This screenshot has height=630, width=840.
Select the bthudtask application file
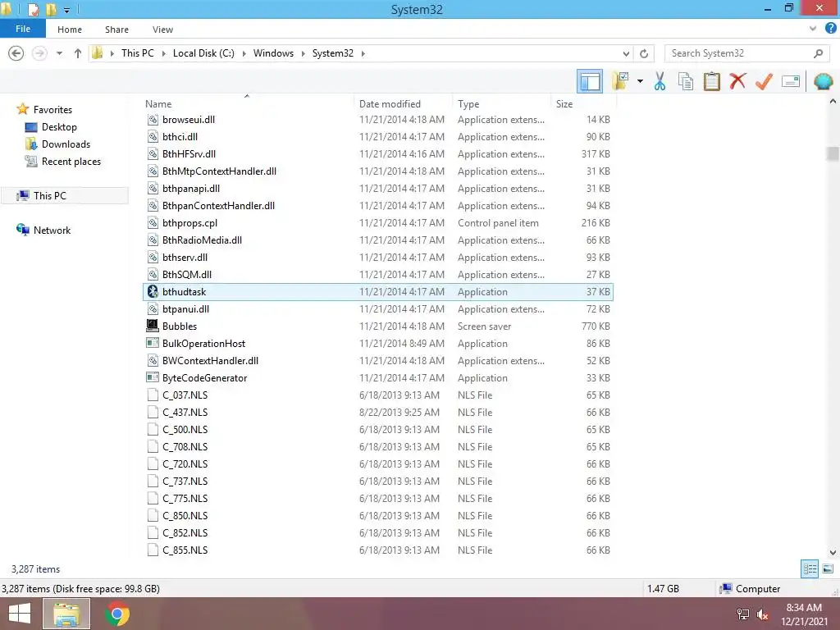[377, 291]
